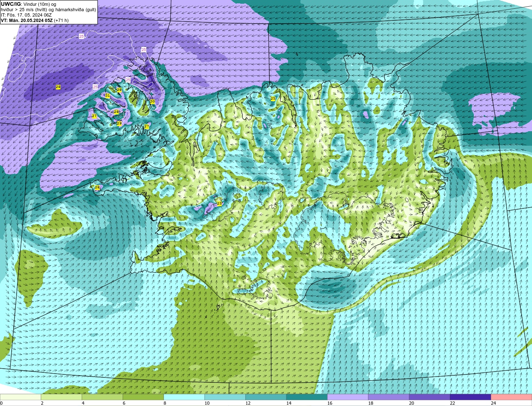Click the 12–14 m/s medium teal legend swatch
532x406 pixels.
point(266,397)
